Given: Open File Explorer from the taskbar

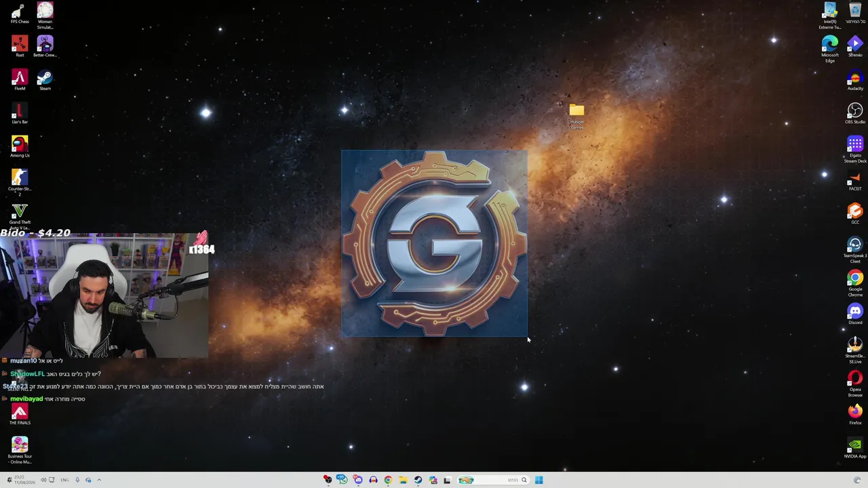Looking at the screenshot, I should [x=403, y=480].
